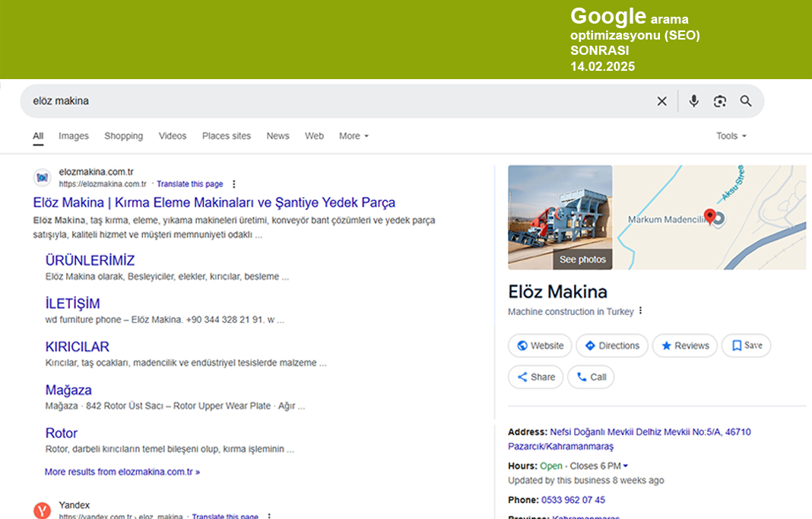Open the ÜRÜNLERİMİZ sitelink
Screen dimensions: 812x519
(90, 260)
